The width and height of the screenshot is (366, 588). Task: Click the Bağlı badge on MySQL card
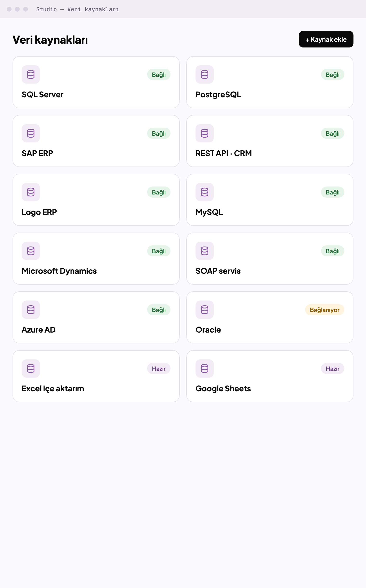[332, 192]
